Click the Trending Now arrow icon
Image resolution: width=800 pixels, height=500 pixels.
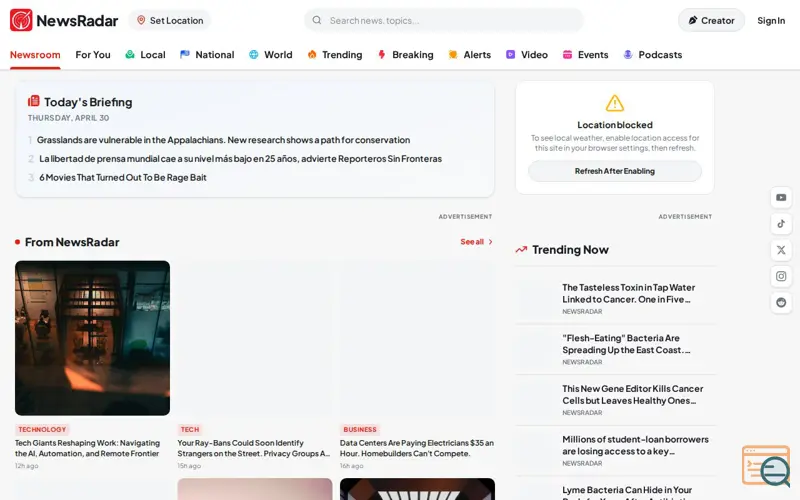pos(521,249)
